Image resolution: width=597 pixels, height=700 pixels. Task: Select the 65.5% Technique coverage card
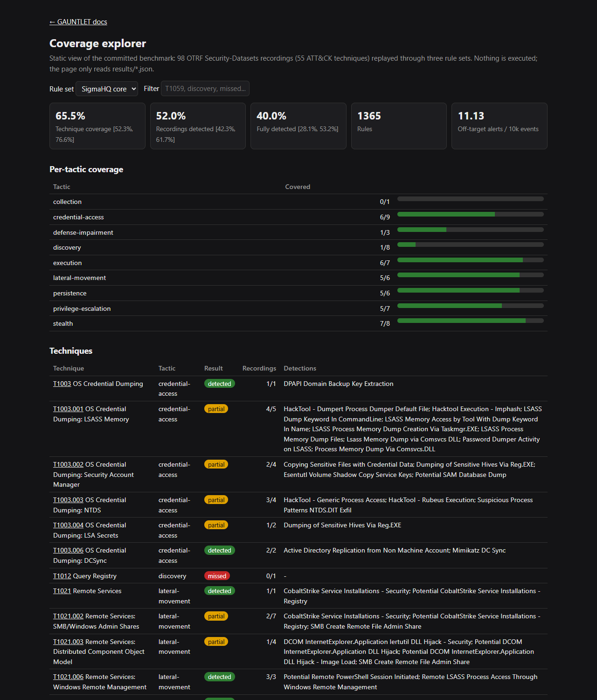97,126
